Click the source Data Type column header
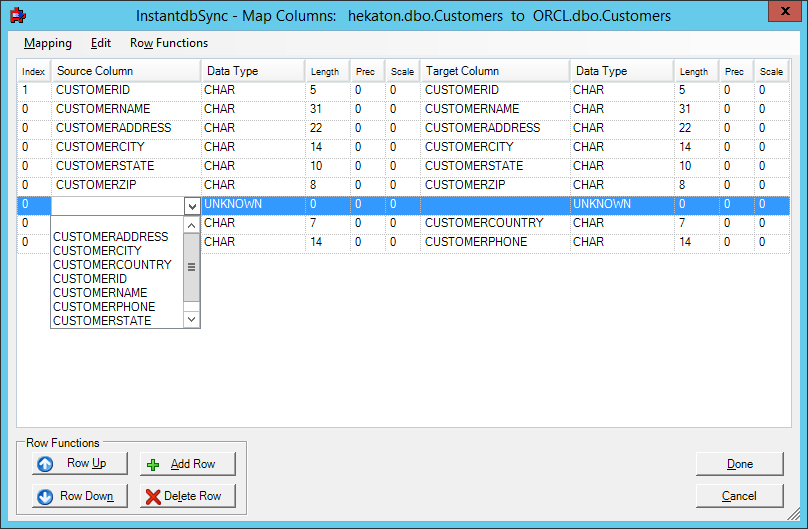 [253, 71]
